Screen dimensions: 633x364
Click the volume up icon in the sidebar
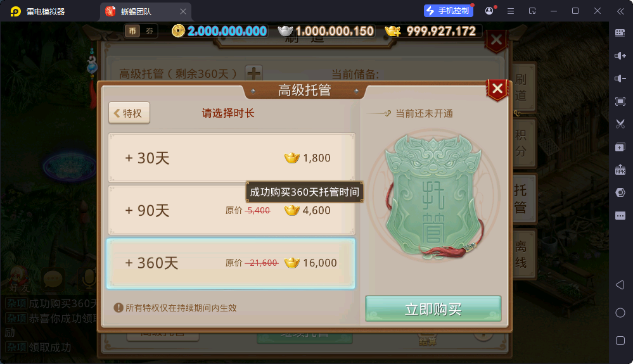(x=620, y=56)
